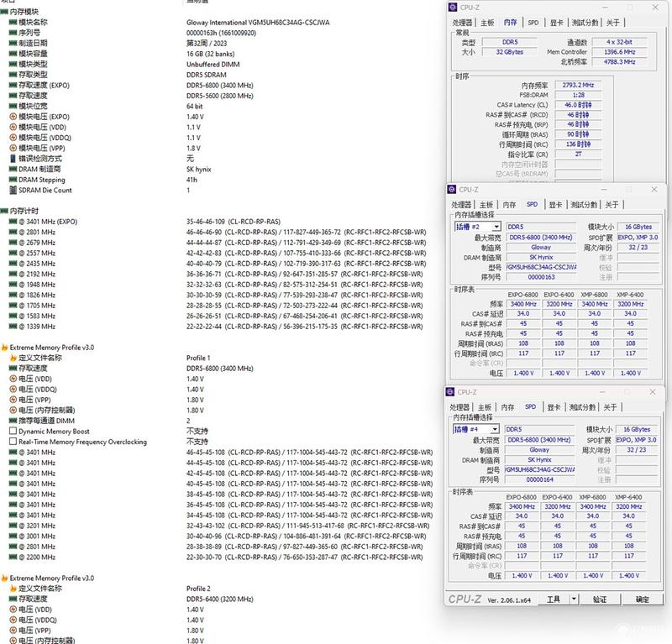Click the icon next to 序列号 row
672x644 pixels.
tap(13, 33)
